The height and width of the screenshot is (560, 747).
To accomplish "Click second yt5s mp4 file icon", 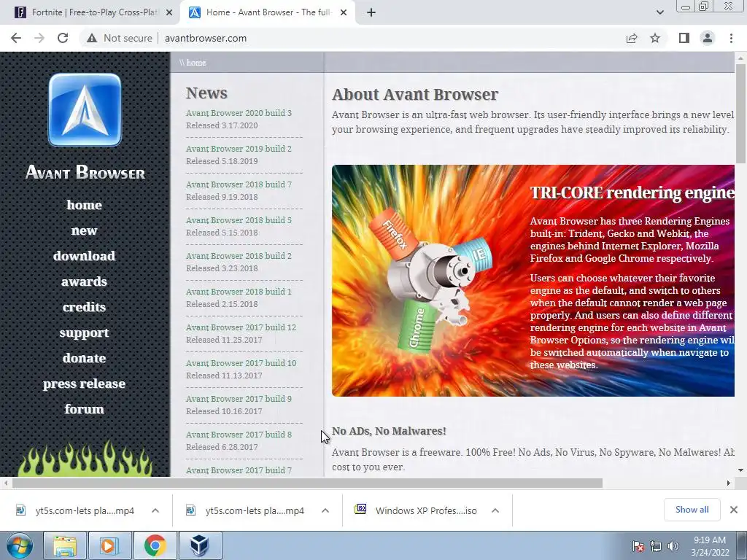I will [190, 510].
